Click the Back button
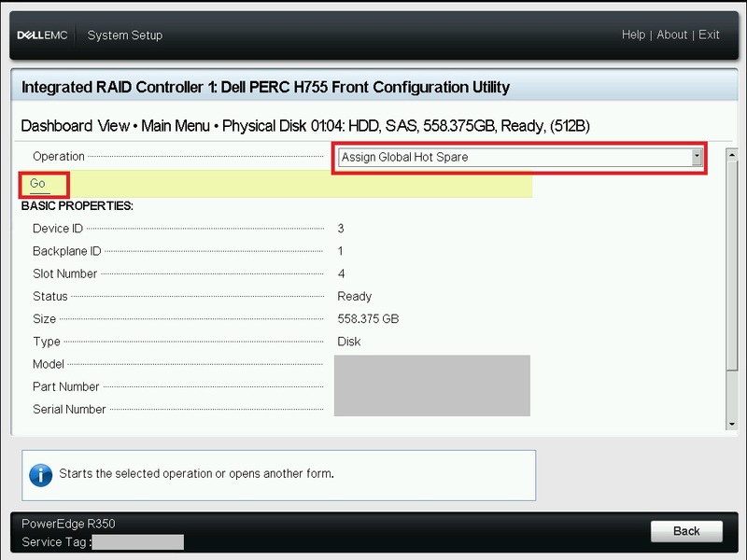The width and height of the screenshot is (747, 560). tap(686, 531)
